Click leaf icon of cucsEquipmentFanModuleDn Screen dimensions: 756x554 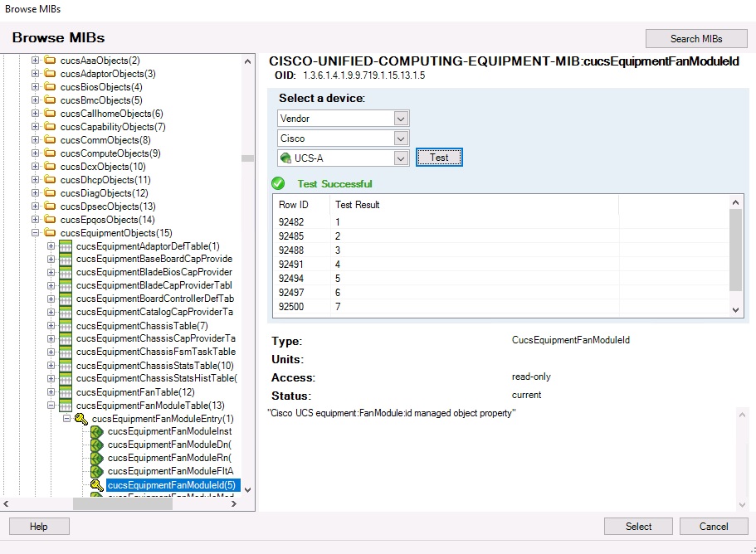97,445
